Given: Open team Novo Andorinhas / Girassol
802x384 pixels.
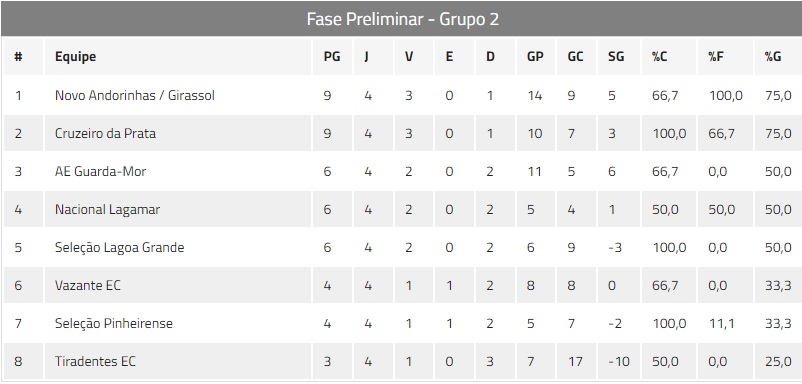Looking at the screenshot, I should (x=135, y=95).
